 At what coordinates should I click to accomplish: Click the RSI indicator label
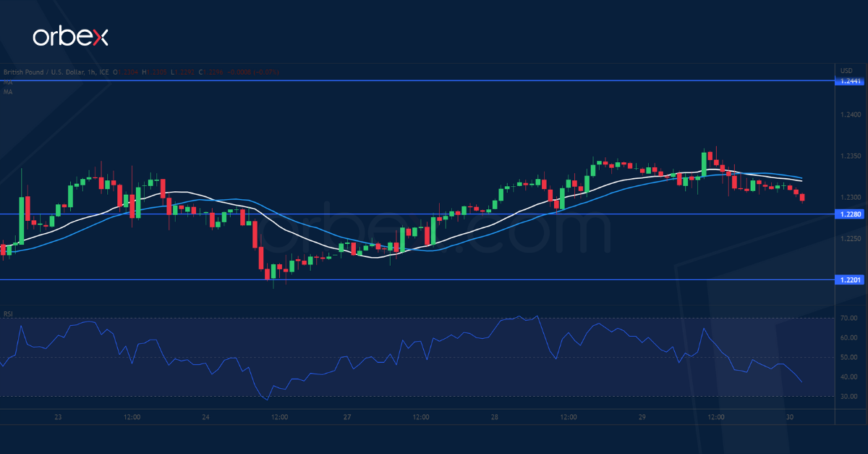pos(8,314)
